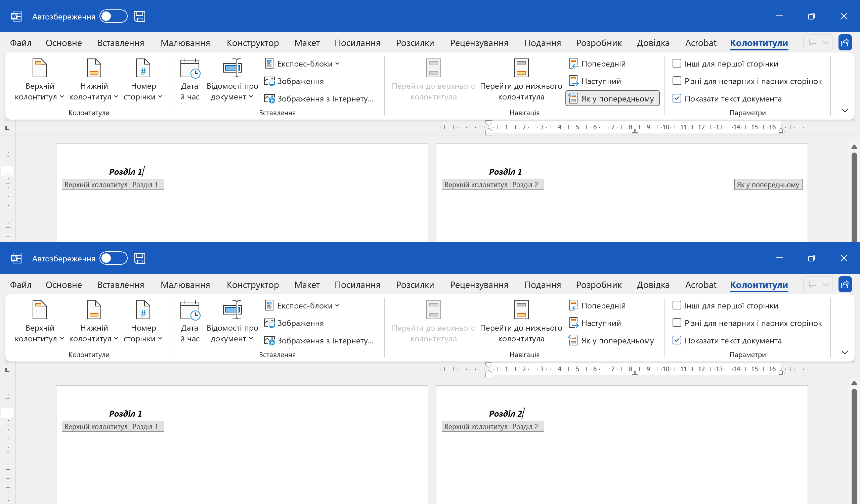This screenshot has height=504, width=860.
Task: Click the save icon in lower window title bar
Action: click(139, 258)
